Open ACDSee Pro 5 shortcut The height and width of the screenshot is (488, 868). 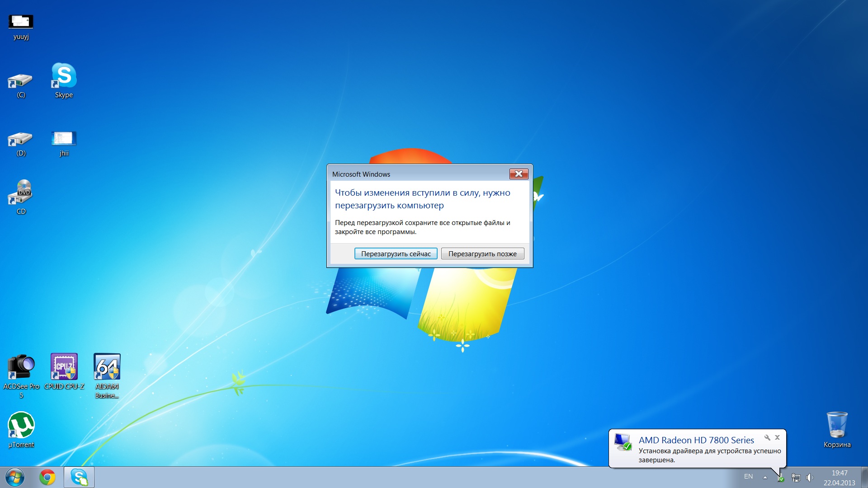pyautogui.click(x=21, y=366)
